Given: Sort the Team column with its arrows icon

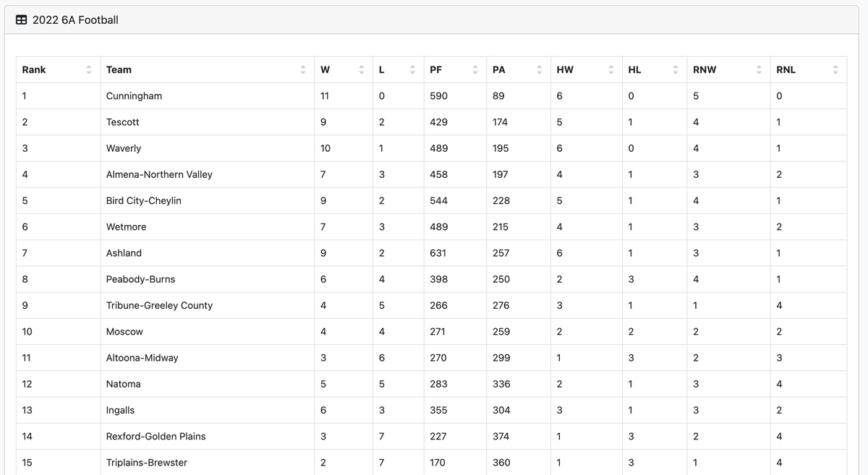Looking at the screenshot, I should 303,70.
